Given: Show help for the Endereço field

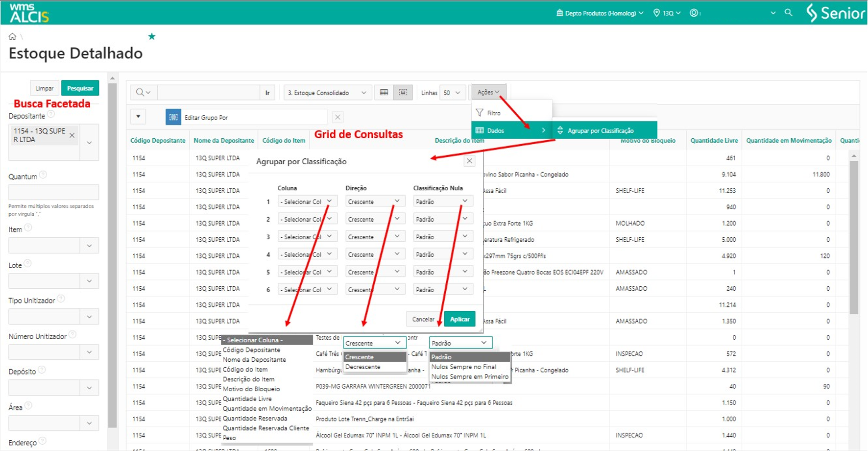Looking at the screenshot, I should (43, 441).
